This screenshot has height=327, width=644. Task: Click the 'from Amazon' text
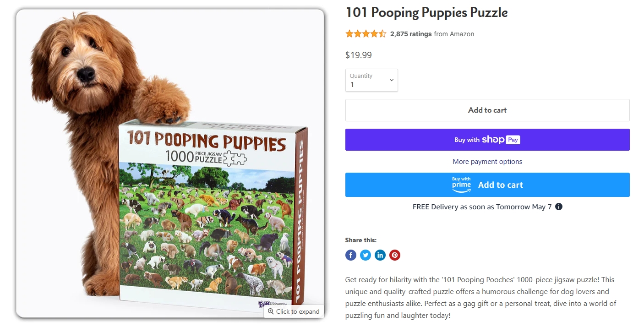(454, 34)
